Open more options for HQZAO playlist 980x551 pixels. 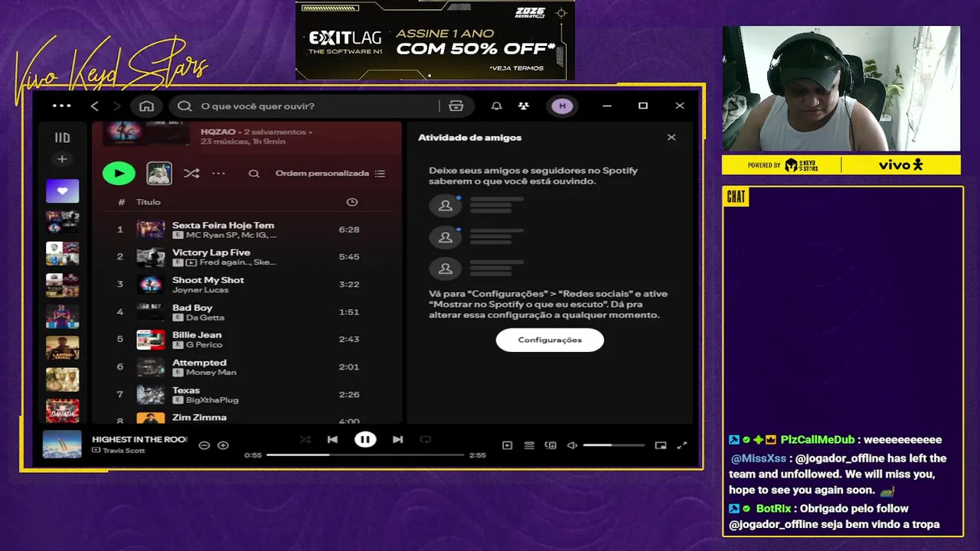[218, 174]
